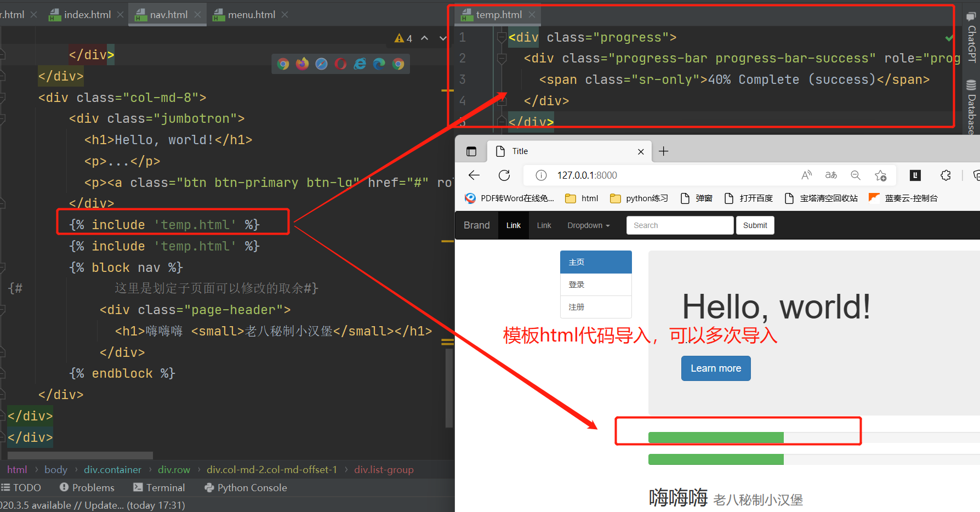Click the green inspection checkmark in temp.html
The width and height of the screenshot is (980, 512).
949,38
